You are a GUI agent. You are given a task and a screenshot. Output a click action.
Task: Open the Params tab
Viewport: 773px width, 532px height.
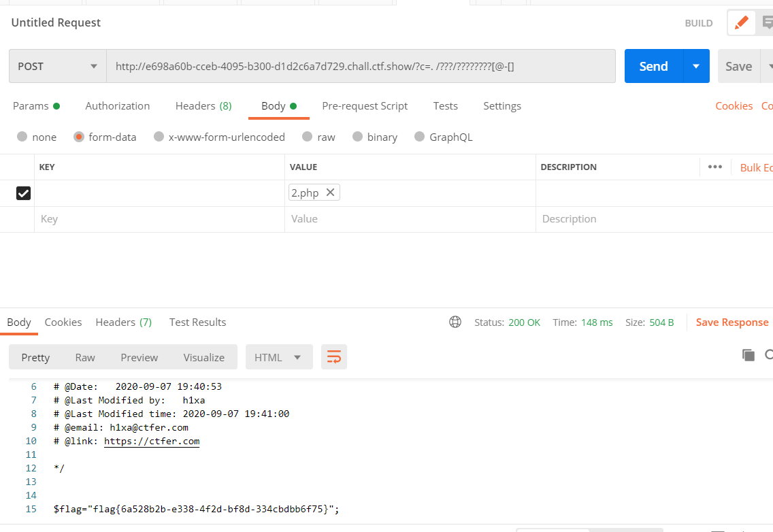tap(36, 106)
